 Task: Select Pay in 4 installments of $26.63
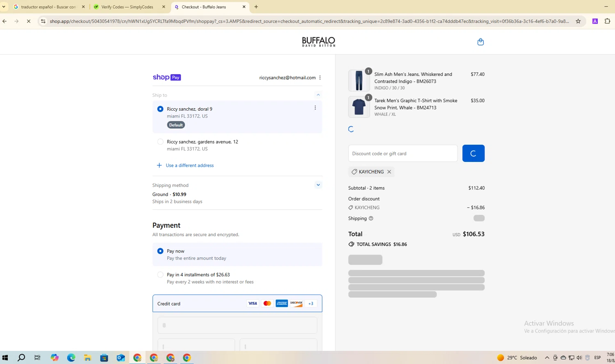(x=160, y=275)
